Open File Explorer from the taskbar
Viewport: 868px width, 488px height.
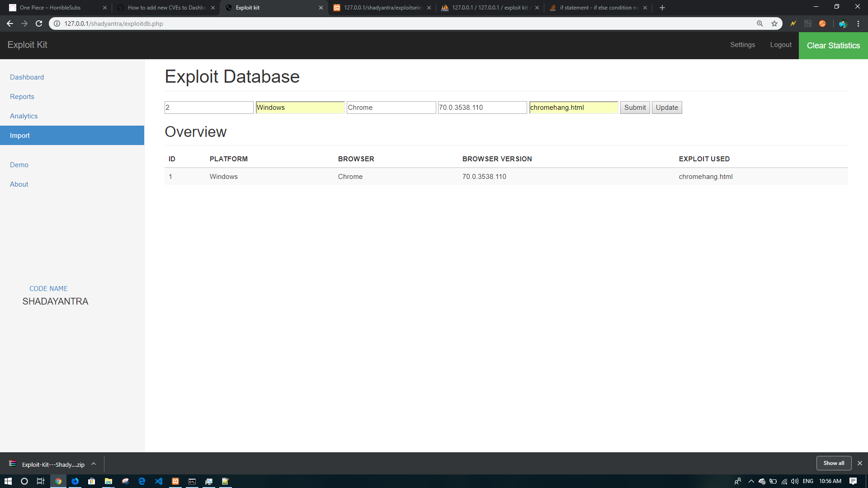pyautogui.click(x=108, y=481)
